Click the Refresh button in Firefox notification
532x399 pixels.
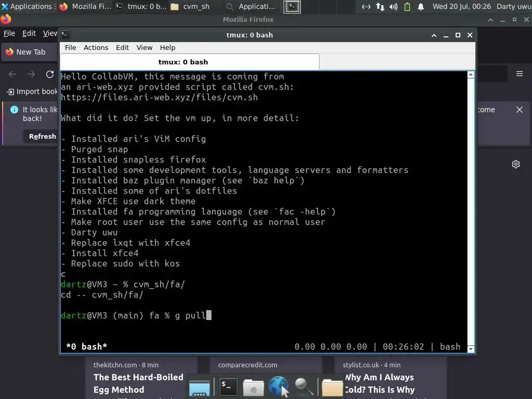41,137
